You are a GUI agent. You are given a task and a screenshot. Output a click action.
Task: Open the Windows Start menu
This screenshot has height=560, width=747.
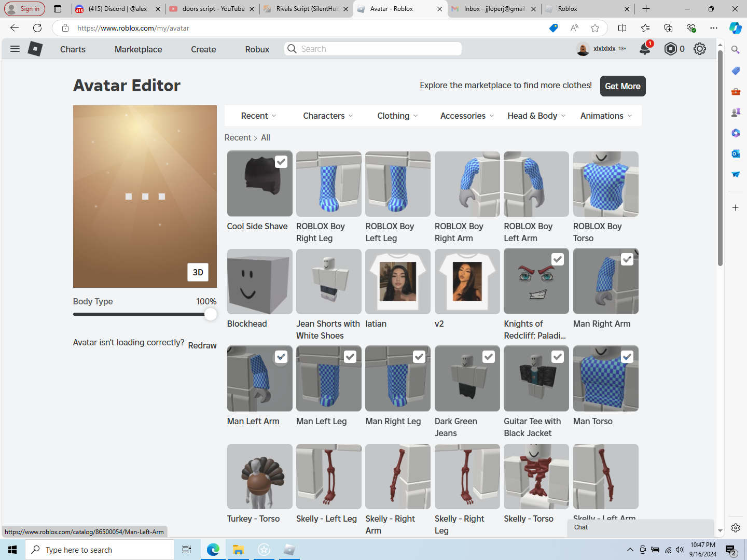click(x=12, y=550)
